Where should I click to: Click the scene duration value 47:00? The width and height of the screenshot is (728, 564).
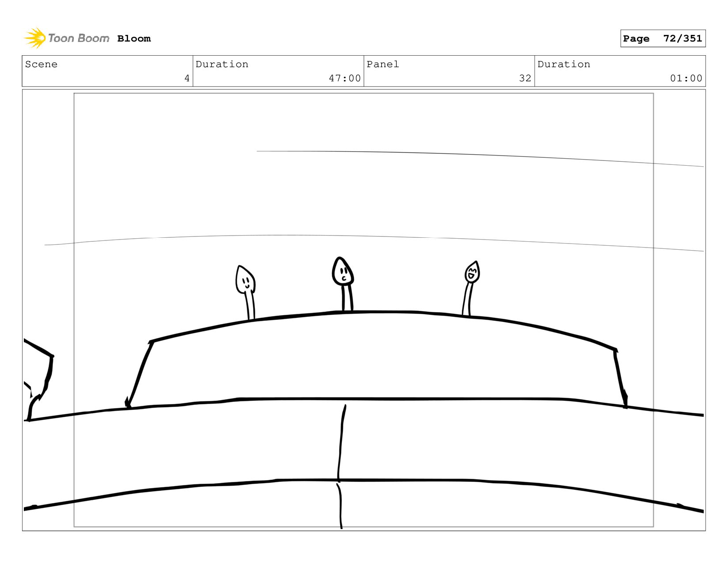(x=345, y=78)
